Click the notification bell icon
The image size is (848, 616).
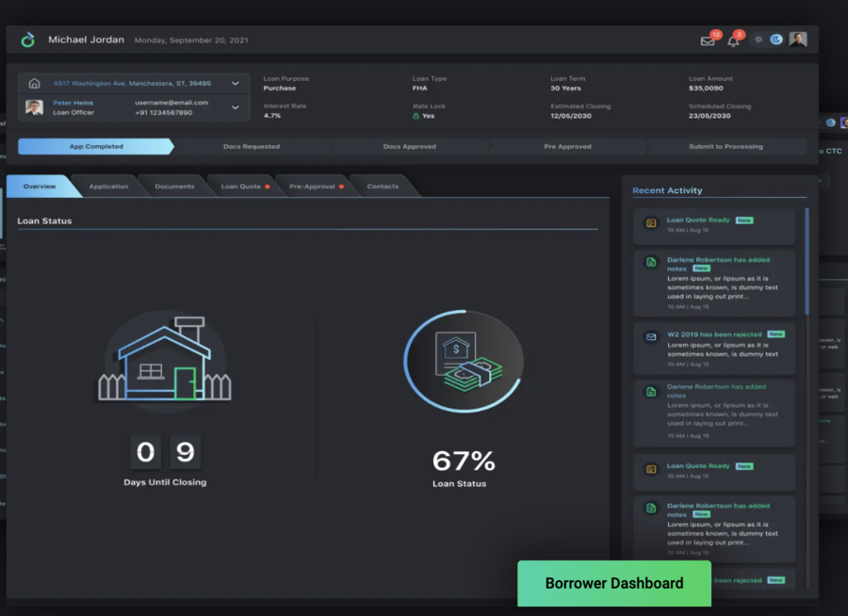pyautogui.click(x=733, y=41)
